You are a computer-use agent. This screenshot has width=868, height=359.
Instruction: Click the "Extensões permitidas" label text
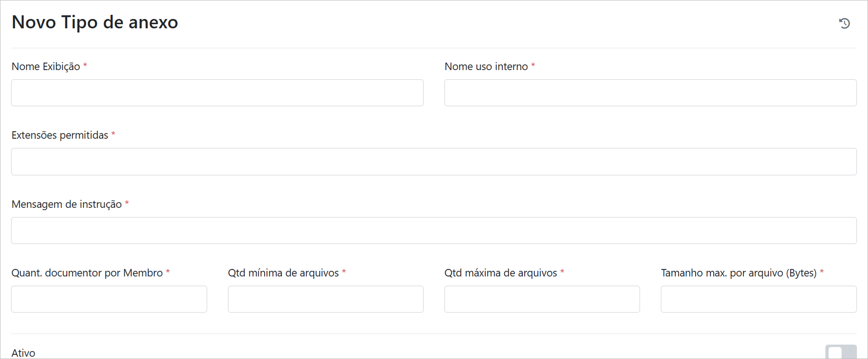click(60, 135)
